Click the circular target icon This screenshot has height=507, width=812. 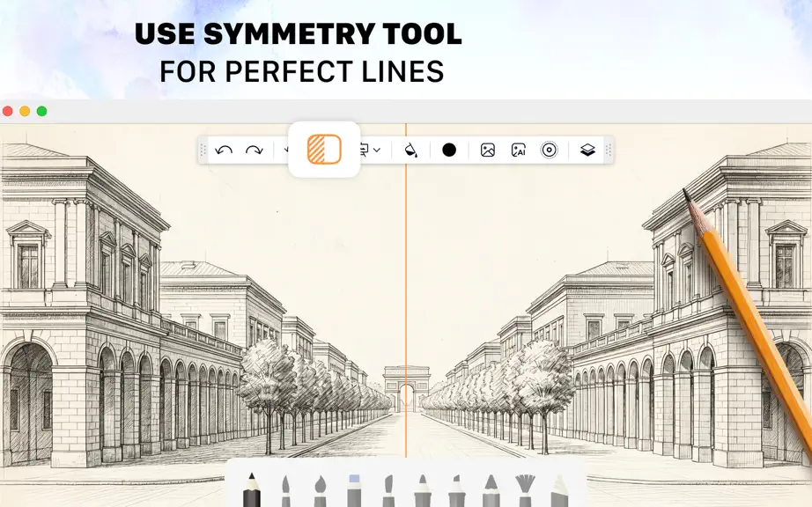click(549, 150)
